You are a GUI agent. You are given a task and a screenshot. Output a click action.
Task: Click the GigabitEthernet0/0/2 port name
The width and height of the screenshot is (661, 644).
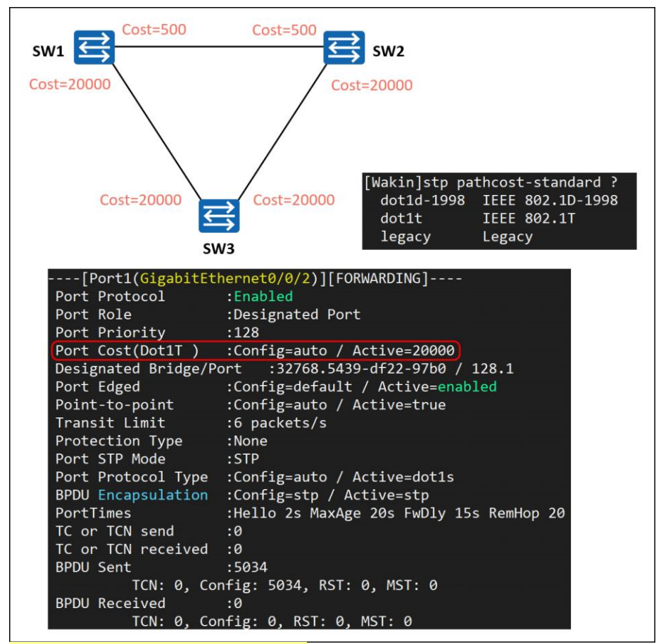pyautogui.click(x=225, y=279)
